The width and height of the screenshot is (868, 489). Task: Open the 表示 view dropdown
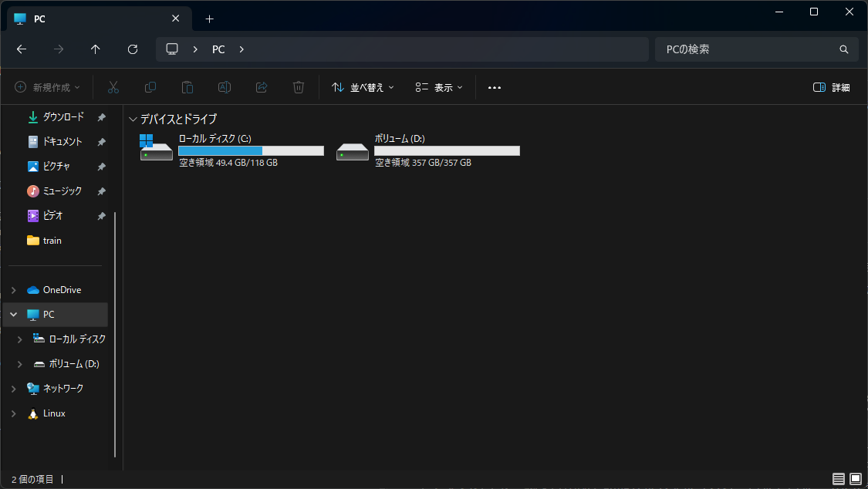click(439, 87)
